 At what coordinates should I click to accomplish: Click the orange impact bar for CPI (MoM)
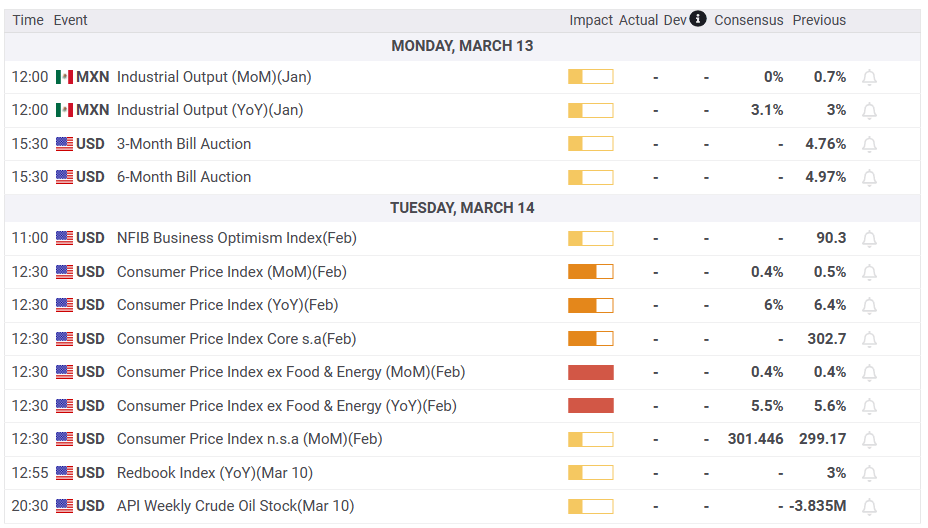coord(590,272)
